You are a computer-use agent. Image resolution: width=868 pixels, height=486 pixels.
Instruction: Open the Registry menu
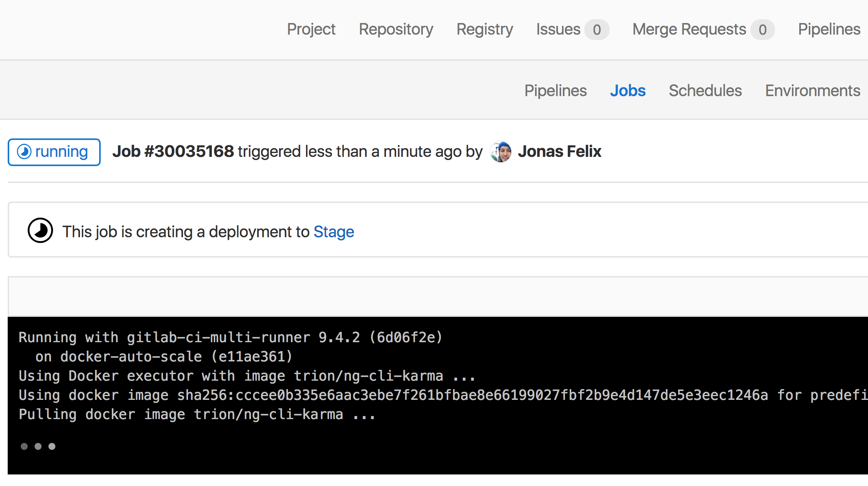coord(484,29)
